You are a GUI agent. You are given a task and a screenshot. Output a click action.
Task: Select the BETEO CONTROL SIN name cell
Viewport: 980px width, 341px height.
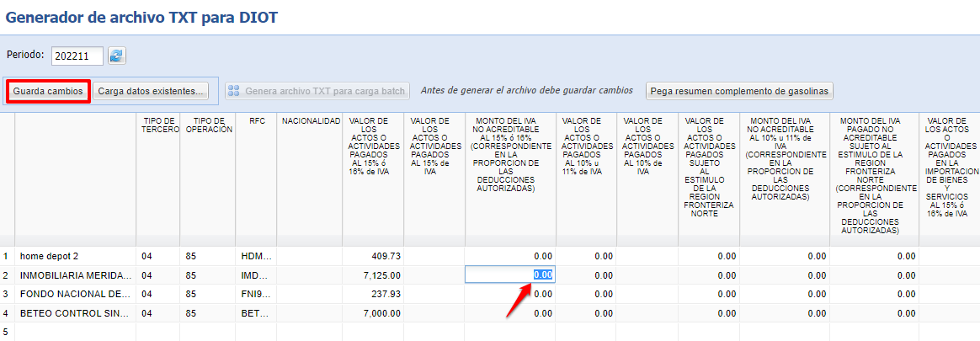[76, 313]
